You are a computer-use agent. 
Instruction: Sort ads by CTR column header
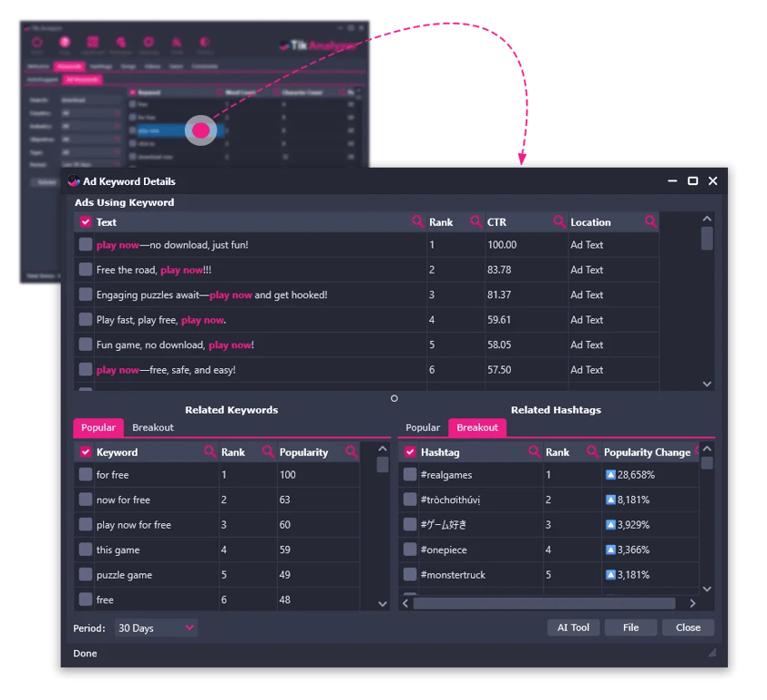point(496,221)
